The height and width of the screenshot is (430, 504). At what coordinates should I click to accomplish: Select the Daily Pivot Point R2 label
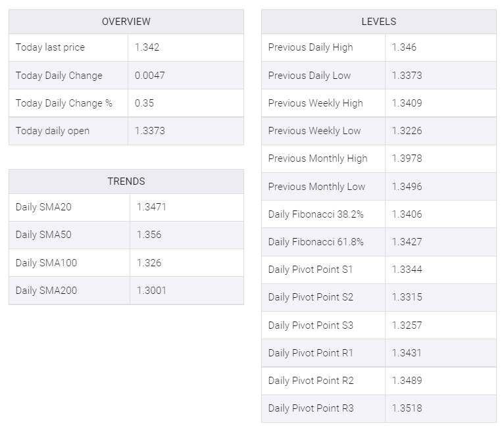click(311, 381)
